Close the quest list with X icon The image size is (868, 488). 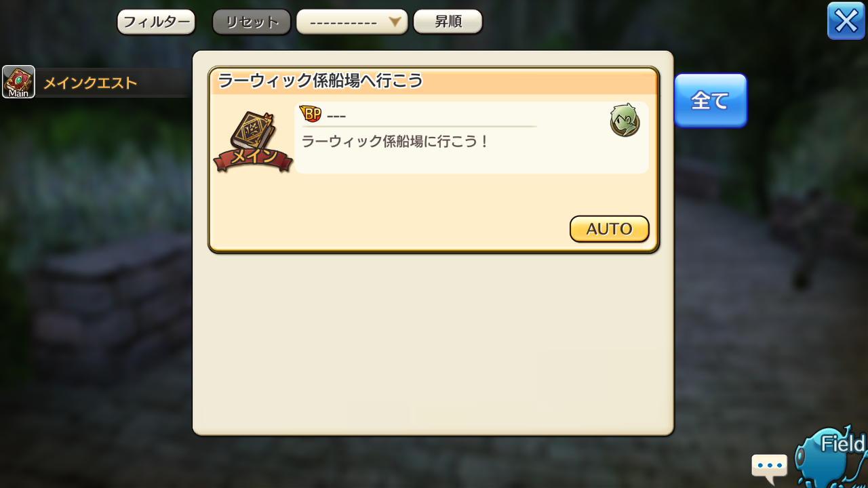tap(846, 21)
